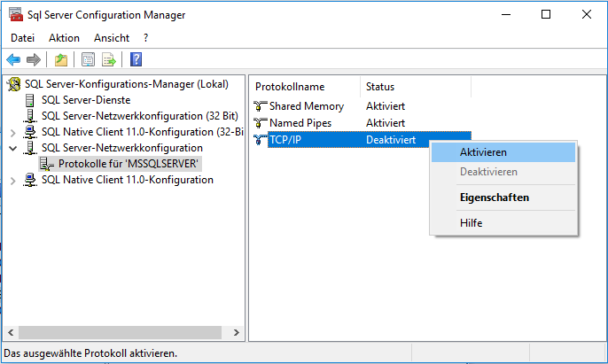The image size is (608, 364).
Task: Collapse the SQL Server-Netzwerkkonfiguration node
Action: [x=12, y=148]
